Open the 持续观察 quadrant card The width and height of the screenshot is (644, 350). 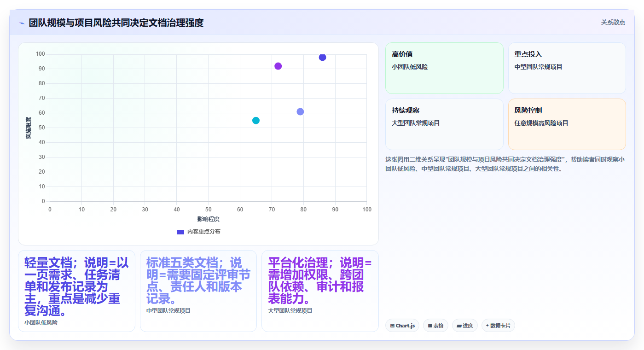tap(444, 124)
